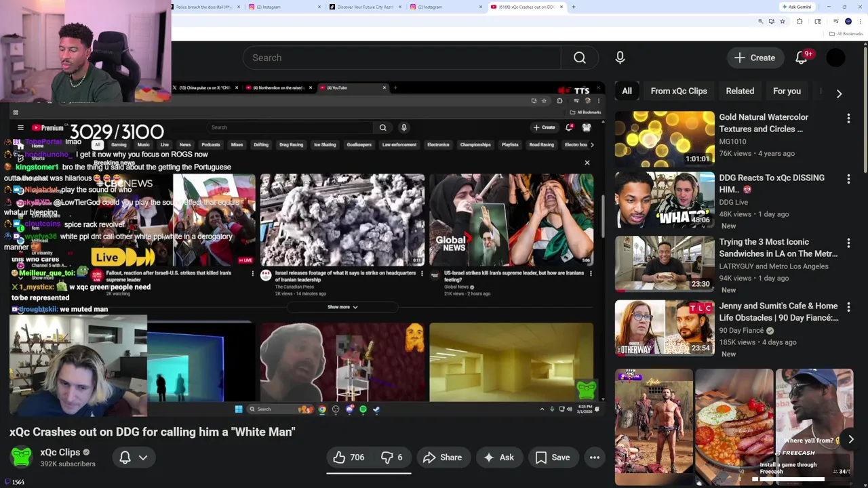
Task: Open the Create menu on YouTube
Action: pos(755,58)
